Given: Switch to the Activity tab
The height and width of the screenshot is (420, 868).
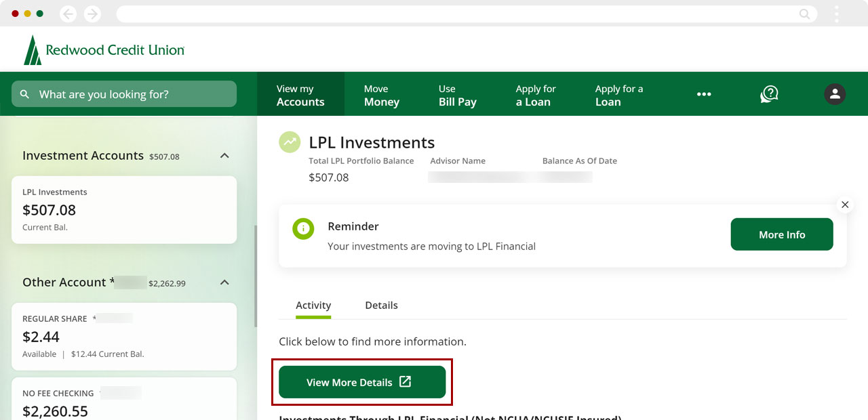Looking at the screenshot, I should click(x=313, y=306).
